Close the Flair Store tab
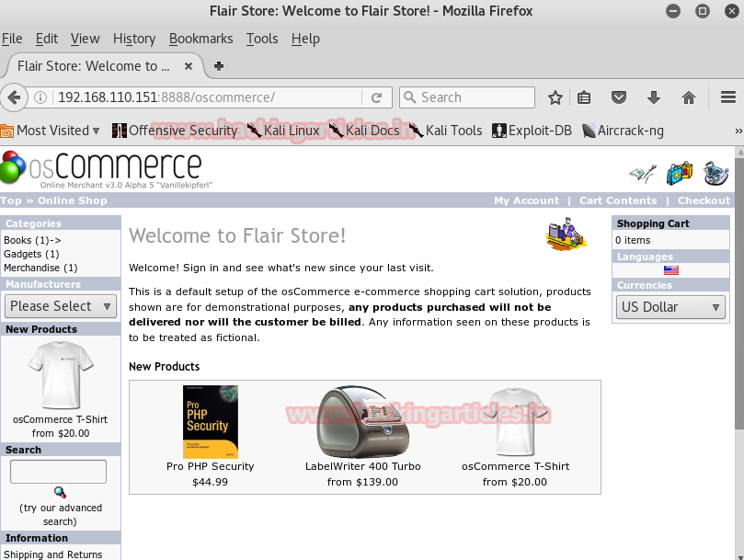This screenshot has height=560, width=744. (189, 66)
